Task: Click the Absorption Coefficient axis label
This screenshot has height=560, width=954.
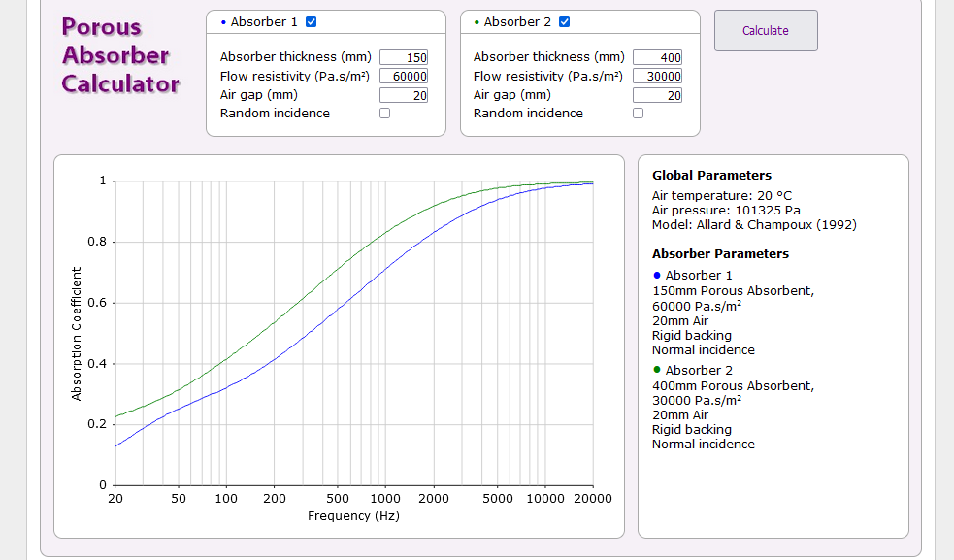Action: coord(77,334)
